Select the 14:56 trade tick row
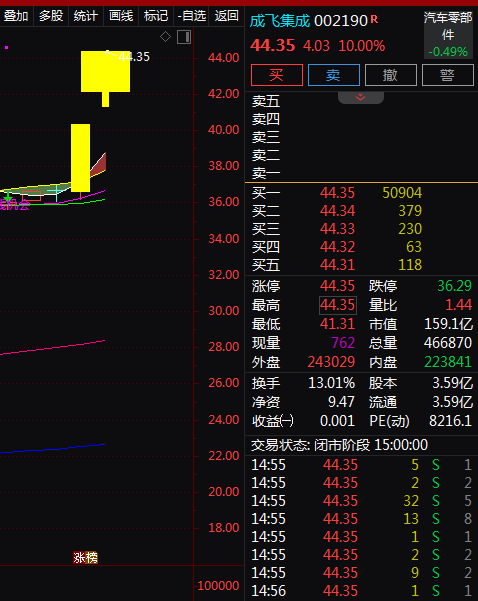 click(361, 591)
